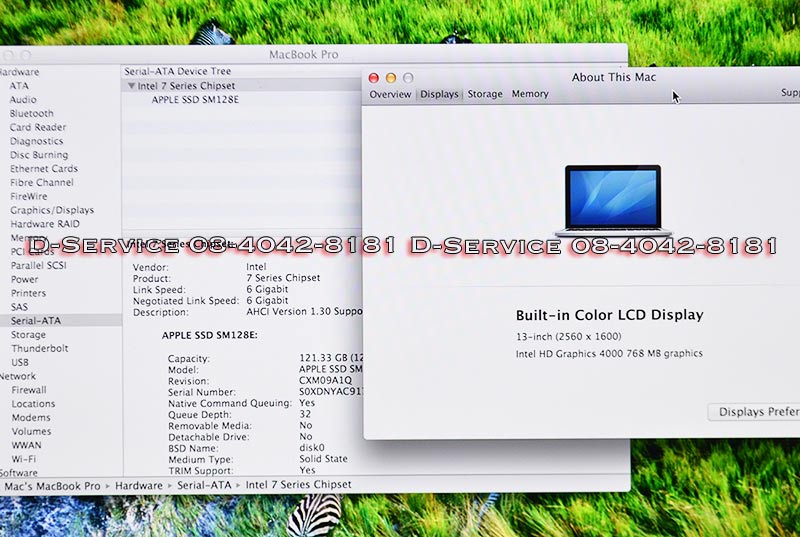Select SAS in the sidebar
Screen dimensions: 800x537
coord(19,306)
